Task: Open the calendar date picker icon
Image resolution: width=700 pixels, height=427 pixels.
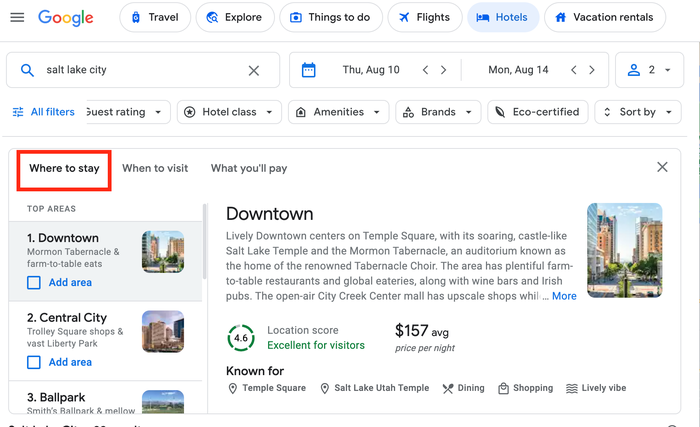Action: pos(308,70)
